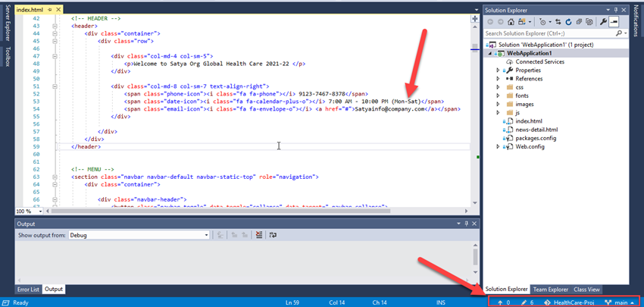Viewport: 644px width, 307px height.
Task: Expand the images folder arrow
Action: (499, 104)
